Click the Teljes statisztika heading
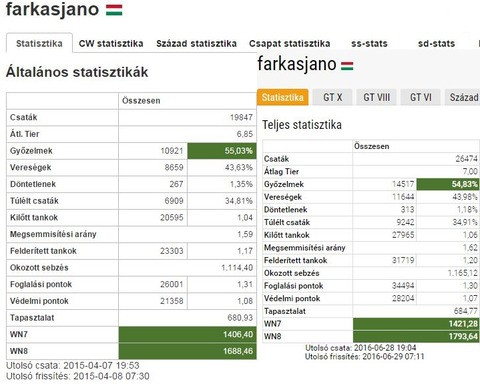The width and height of the screenshot is (480, 384). coord(302,125)
